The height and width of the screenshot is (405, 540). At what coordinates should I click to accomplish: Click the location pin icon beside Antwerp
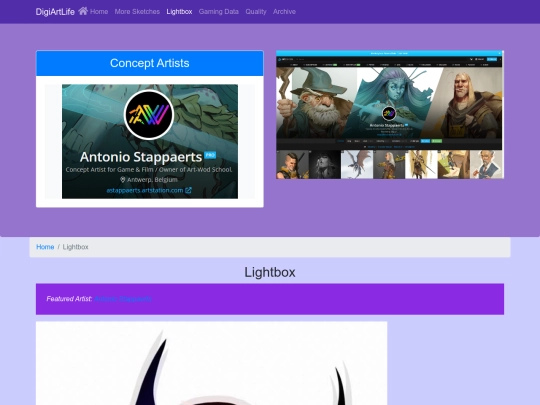pyautogui.click(x=122, y=180)
